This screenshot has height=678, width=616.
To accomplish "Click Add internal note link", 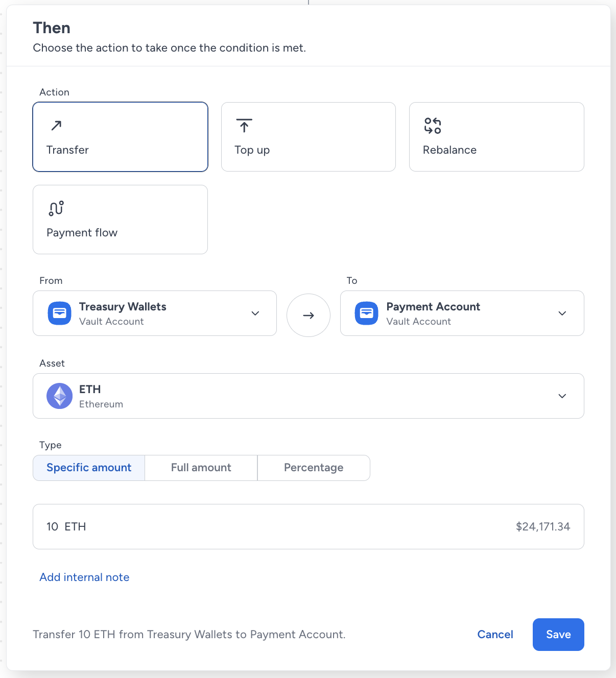I will point(84,577).
